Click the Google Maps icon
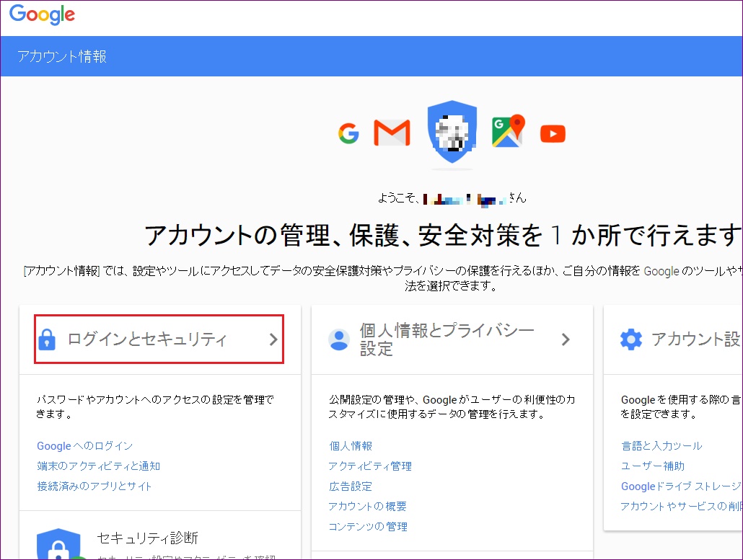The image size is (743, 560). tap(508, 131)
